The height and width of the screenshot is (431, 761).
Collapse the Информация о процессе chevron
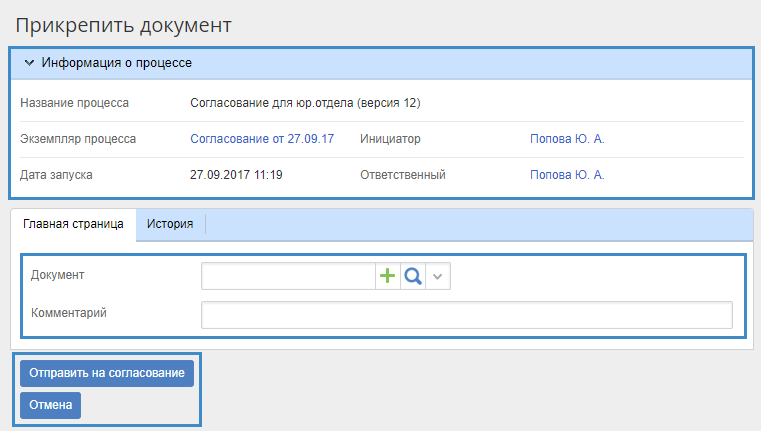tap(29, 63)
